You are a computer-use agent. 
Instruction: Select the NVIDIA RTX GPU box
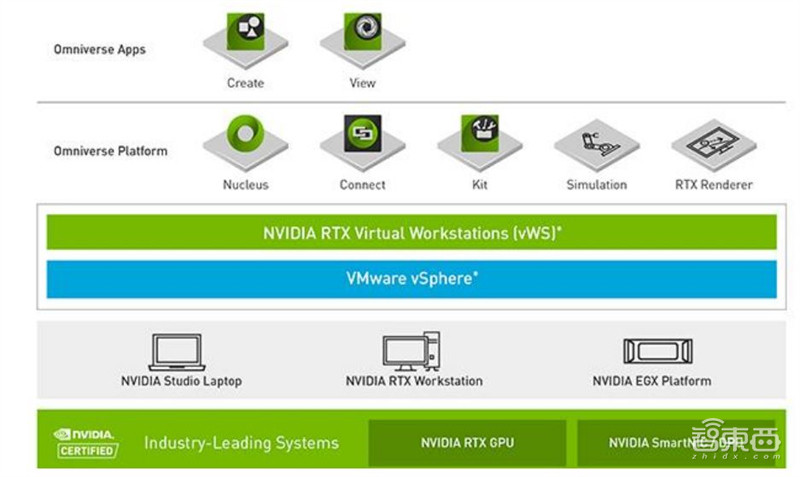point(466,442)
